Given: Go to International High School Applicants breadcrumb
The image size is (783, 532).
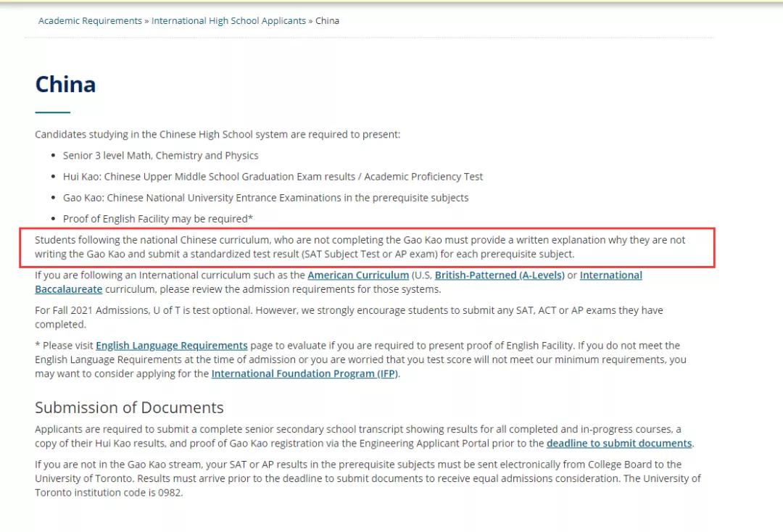Looking at the screenshot, I should (x=228, y=21).
